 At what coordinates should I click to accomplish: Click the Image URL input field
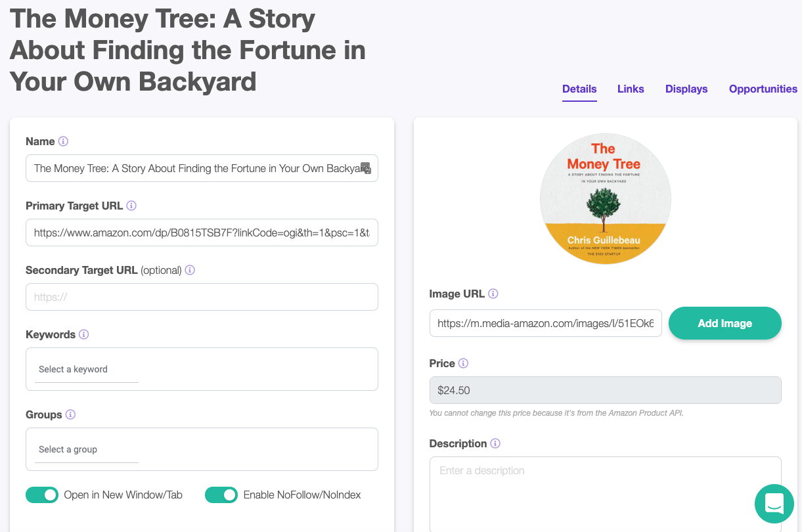pyautogui.click(x=546, y=323)
